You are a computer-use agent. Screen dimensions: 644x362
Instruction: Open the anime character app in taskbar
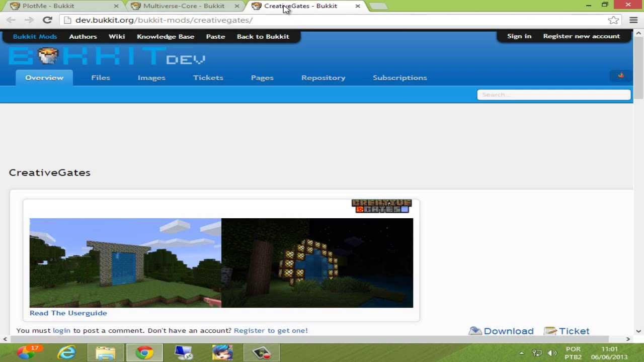pyautogui.click(x=222, y=353)
